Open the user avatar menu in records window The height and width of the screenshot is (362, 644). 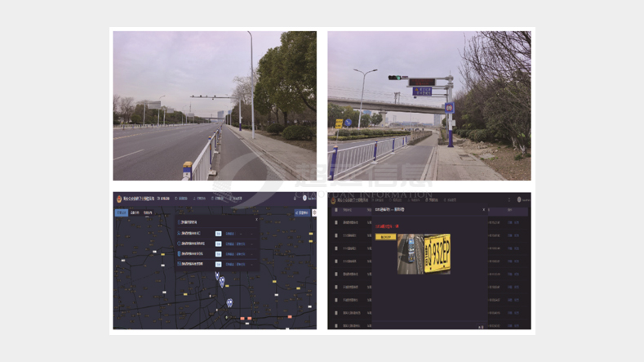pos(518,199)
